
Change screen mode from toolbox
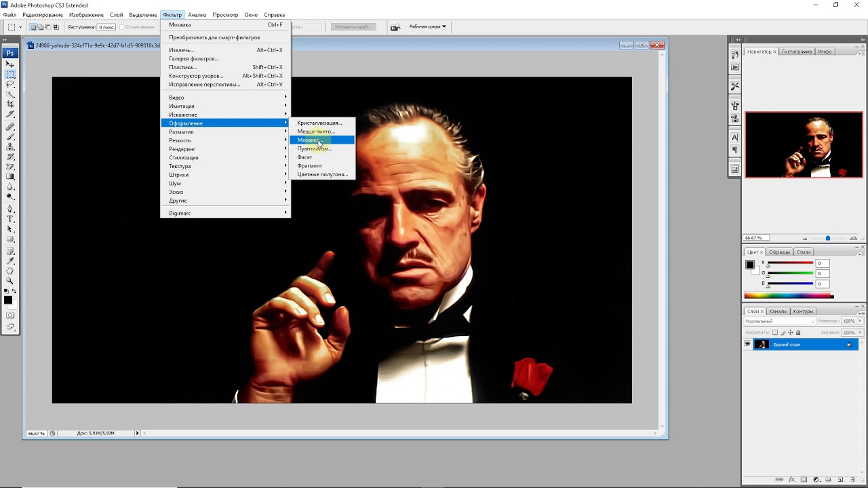(x=10, y=327)
